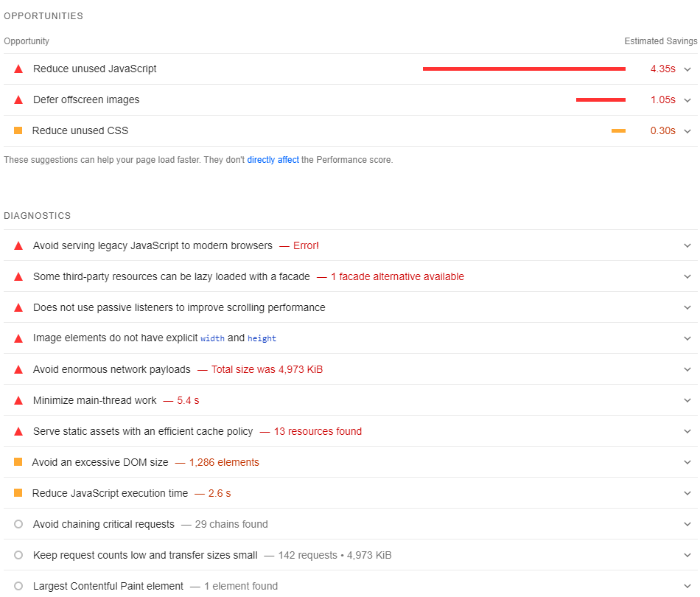Click the gray circle beside Avoid chaining critical requests
Image resolution: width=700 pixels, height=597 pixels.
pos(18,524)
